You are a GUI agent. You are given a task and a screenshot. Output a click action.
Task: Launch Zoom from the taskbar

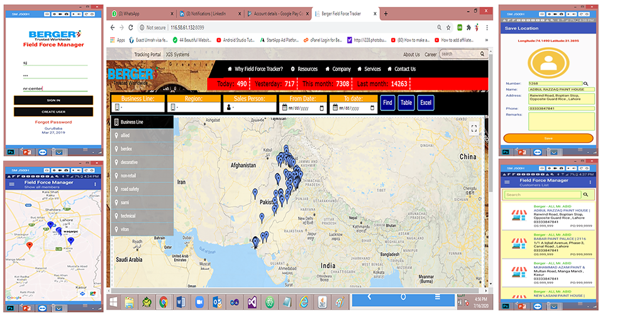click(199, 303)
